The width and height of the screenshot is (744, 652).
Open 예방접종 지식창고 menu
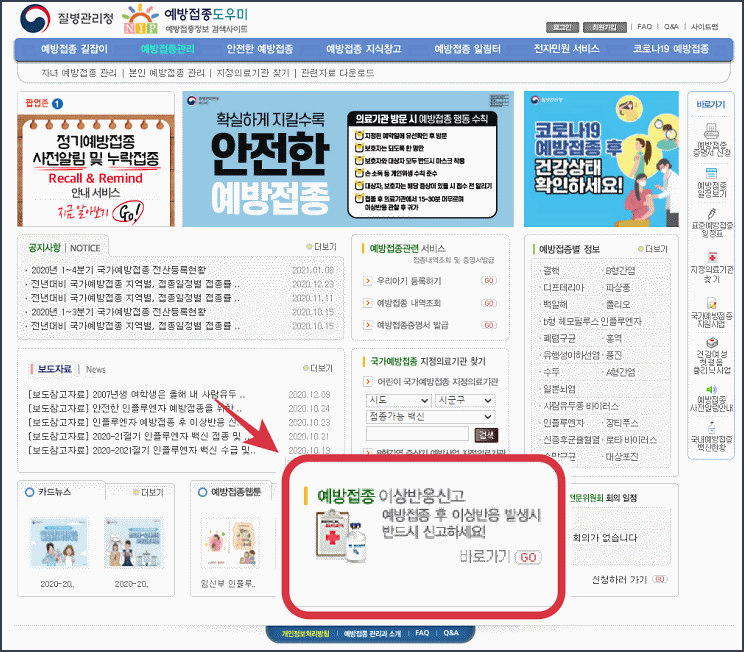[x=363, y=49]
